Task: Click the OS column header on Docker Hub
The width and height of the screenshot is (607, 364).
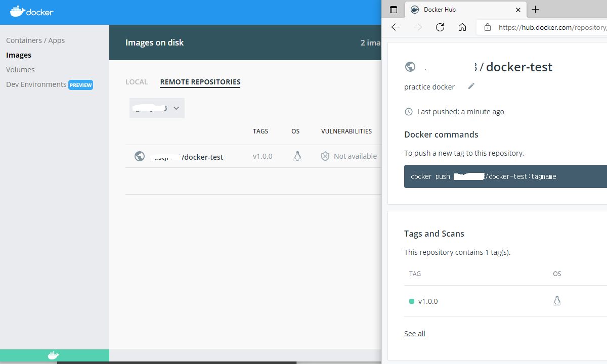Action: (x=557, y=274)
